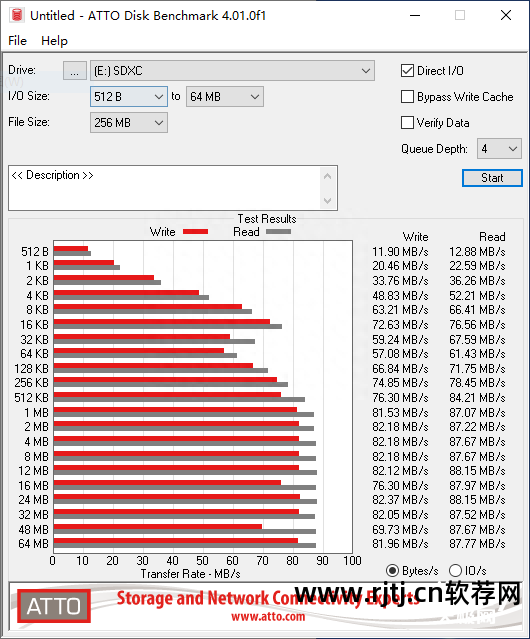Minimize the ATTO Disk Benchmark window
Screen dimensions: 530x639
coord(415,15)
